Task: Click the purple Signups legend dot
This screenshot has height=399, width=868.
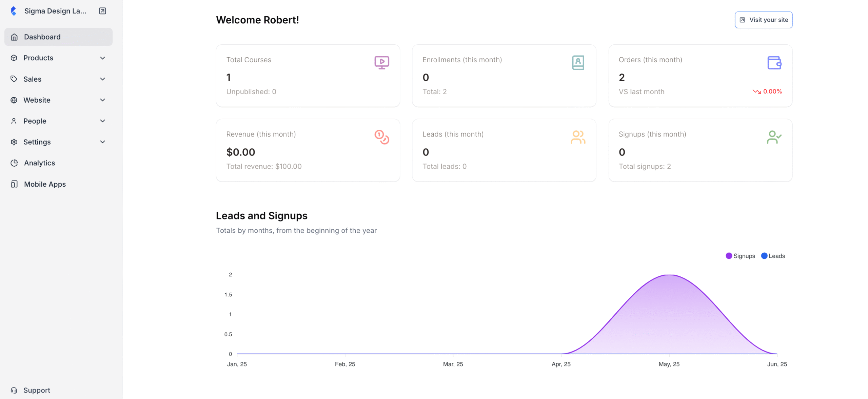Action: (729, 256)
